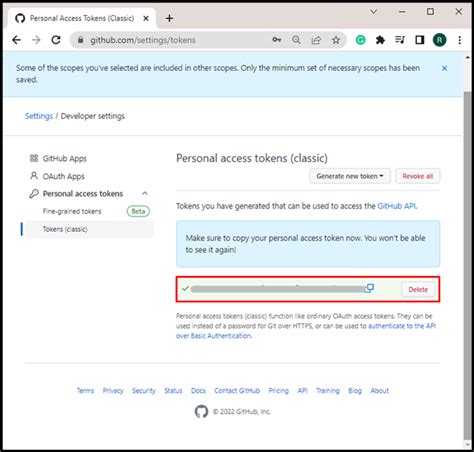474x452 pixels.
Task: Open the GitHub API link
Action: 396,206
